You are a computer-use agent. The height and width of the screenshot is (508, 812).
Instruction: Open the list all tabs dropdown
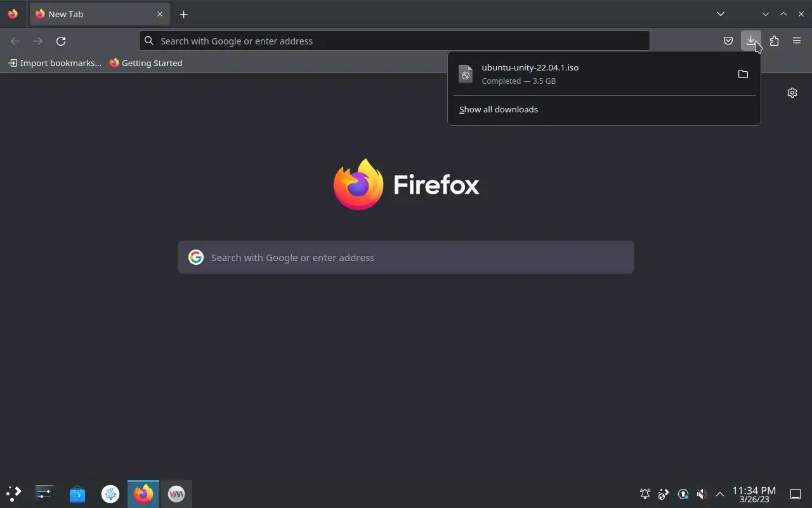pos(721,14)
